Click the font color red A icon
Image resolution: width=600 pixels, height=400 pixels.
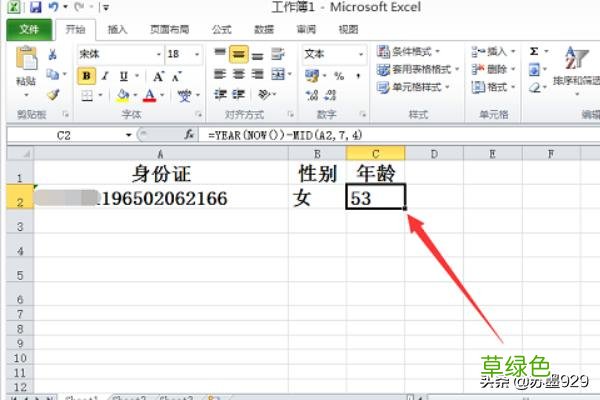[149, 96]
